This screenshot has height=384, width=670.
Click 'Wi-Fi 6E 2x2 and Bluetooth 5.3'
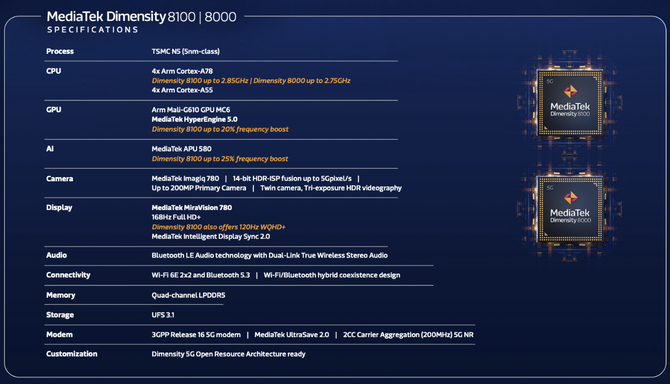coord(200,275)
